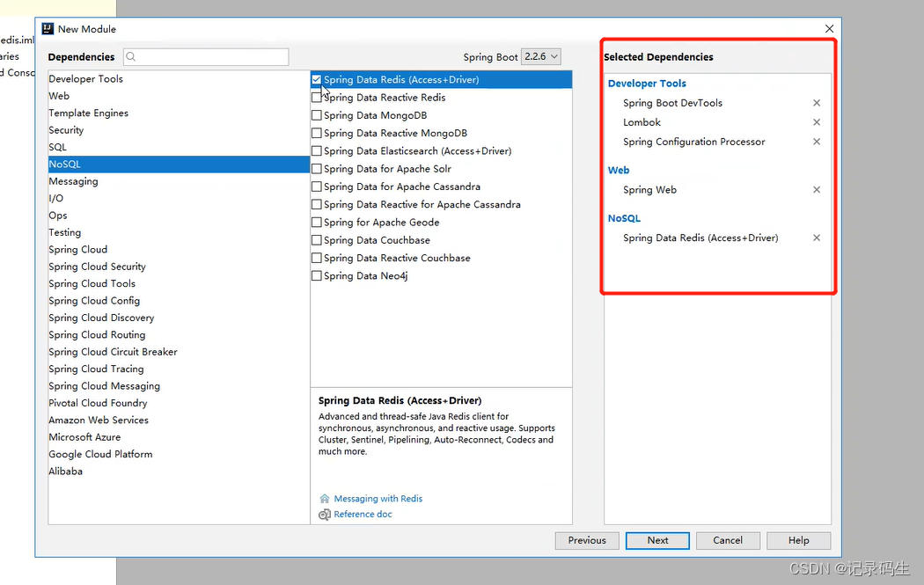Select the SQL category
Screen dimensions: 924x585
[x=179, y=147]
